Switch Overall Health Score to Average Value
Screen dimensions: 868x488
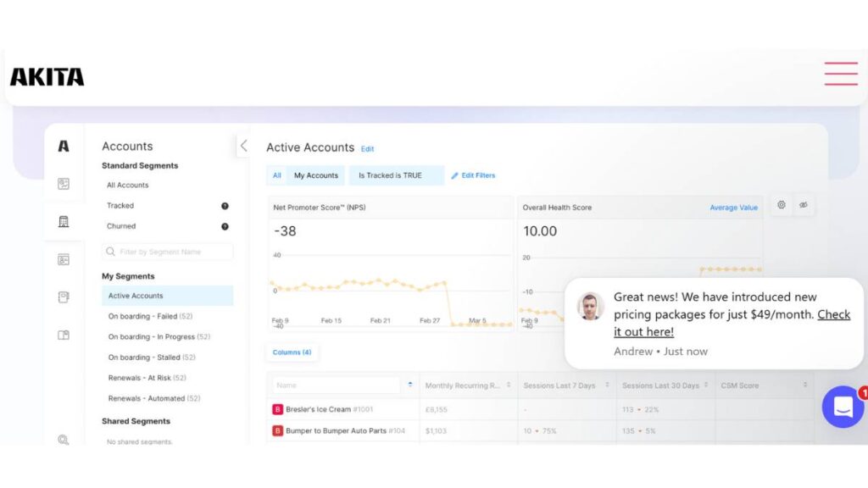pyautogui.click(x=732, y=207)
